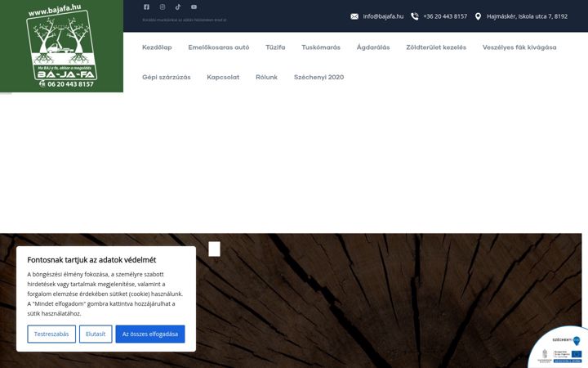
Task: Open the Tűzifa menu item
Action: pos(275,47)
